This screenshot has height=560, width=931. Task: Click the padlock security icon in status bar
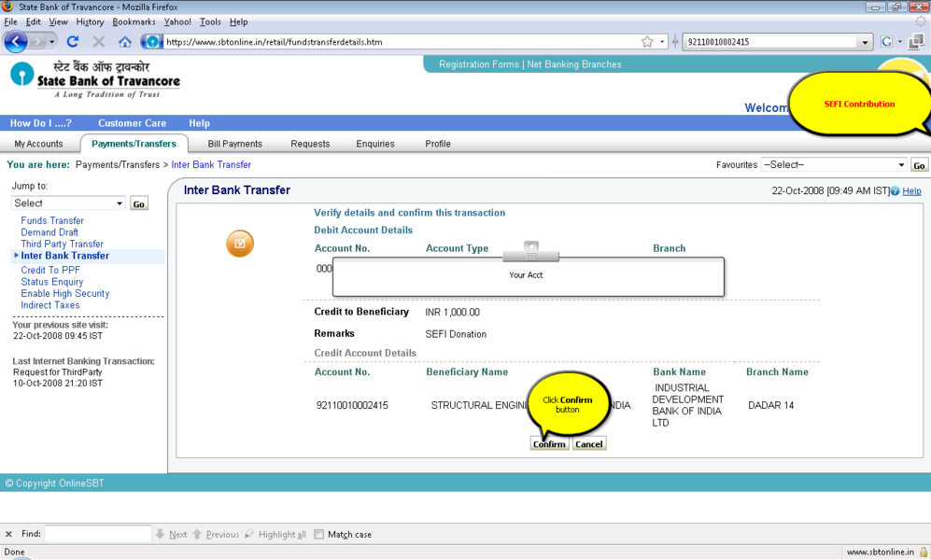[923, 553]
